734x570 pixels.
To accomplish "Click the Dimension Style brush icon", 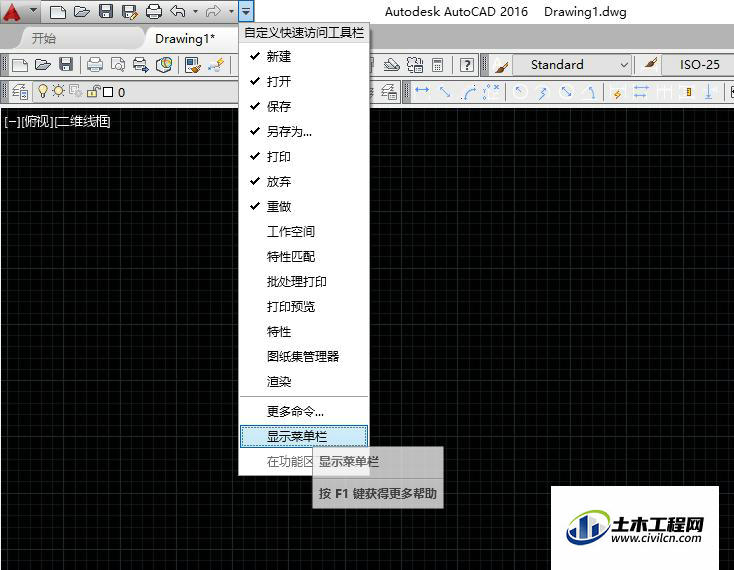I will (x=650, y=63).
